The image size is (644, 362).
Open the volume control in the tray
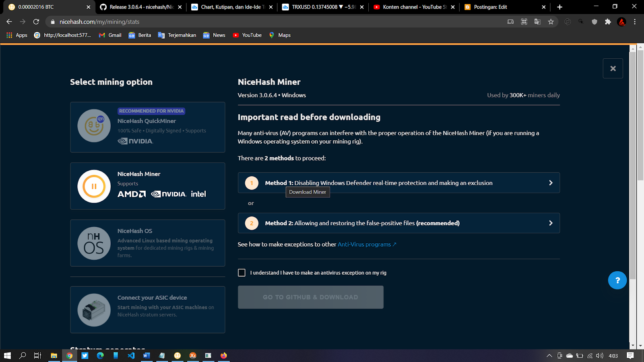(600, 356)
